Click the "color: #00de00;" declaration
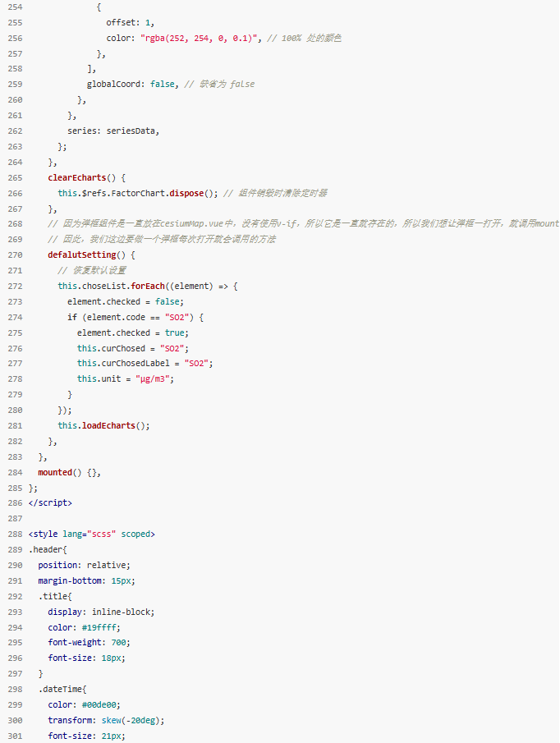Screen dimensions: 560x743 [85, 705]
